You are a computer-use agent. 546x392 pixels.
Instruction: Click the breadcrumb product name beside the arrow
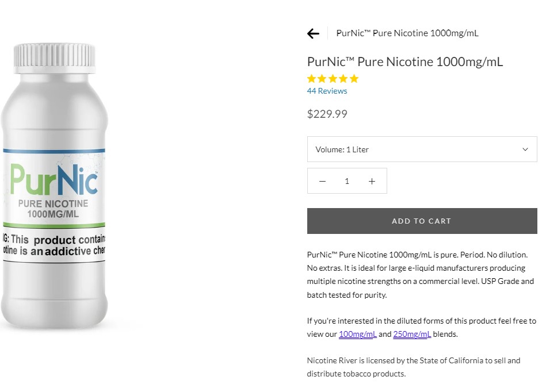pyautogui.click(x=407, y=33)
